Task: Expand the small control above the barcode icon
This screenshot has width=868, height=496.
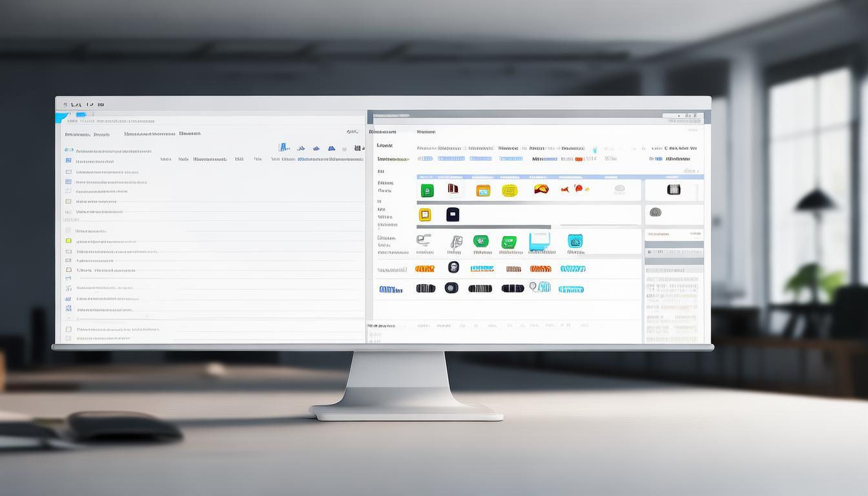Action: [x=690, y=171]
